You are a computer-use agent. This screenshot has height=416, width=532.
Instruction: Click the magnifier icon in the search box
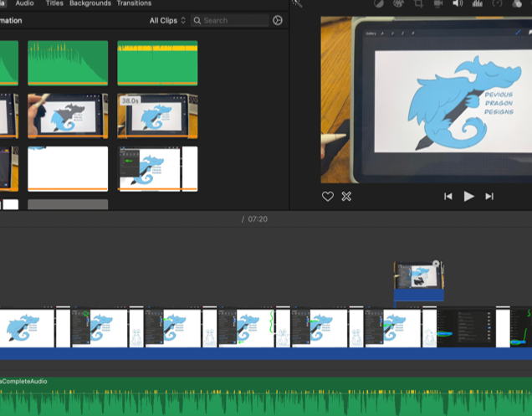[197, 21]
